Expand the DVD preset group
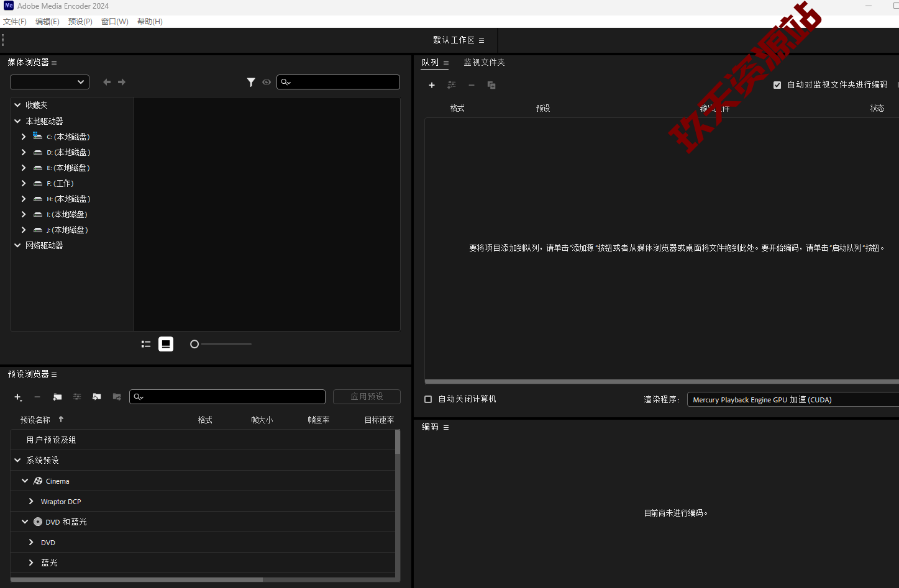This screenshot has width=899, height=588. [x=31, y=542]
